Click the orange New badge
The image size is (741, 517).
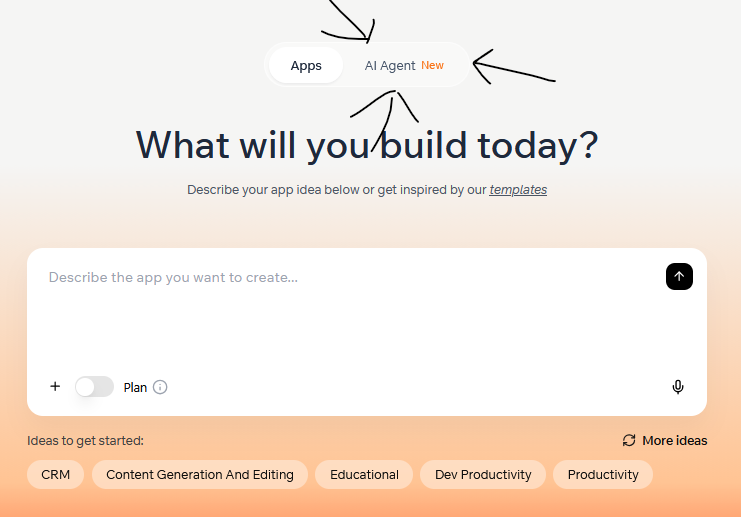coord(432,65)
